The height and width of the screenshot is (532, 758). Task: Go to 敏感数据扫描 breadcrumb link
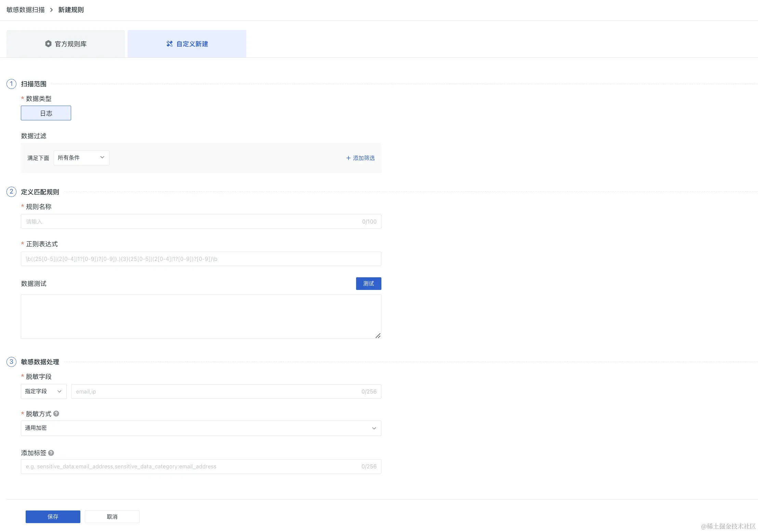[26, 10]
